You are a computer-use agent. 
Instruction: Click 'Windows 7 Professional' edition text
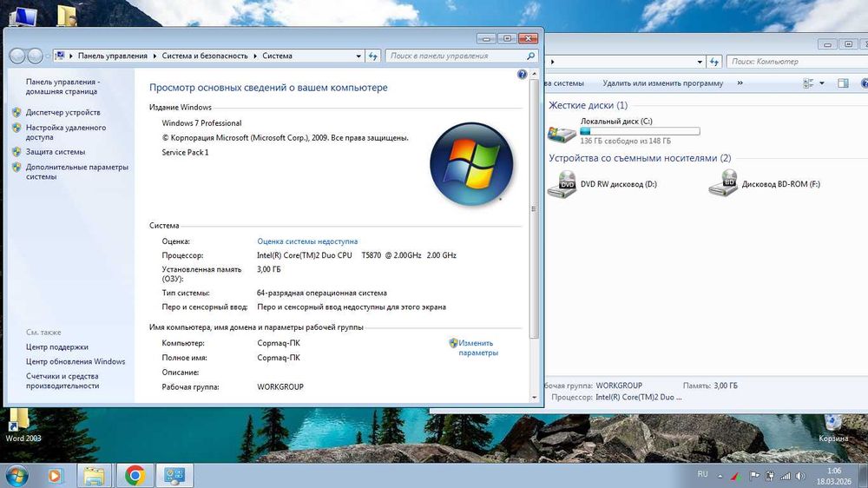coord(201,123)
